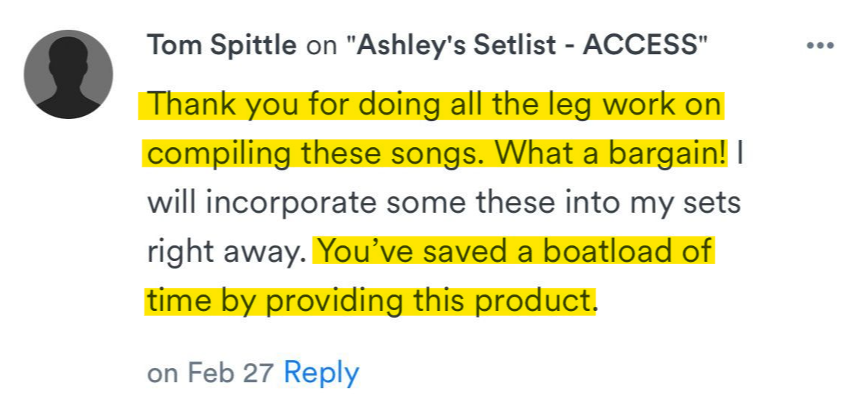
Task: Click the words "right away." in comment
Action: pyautogui.click(x=227, y=251)
